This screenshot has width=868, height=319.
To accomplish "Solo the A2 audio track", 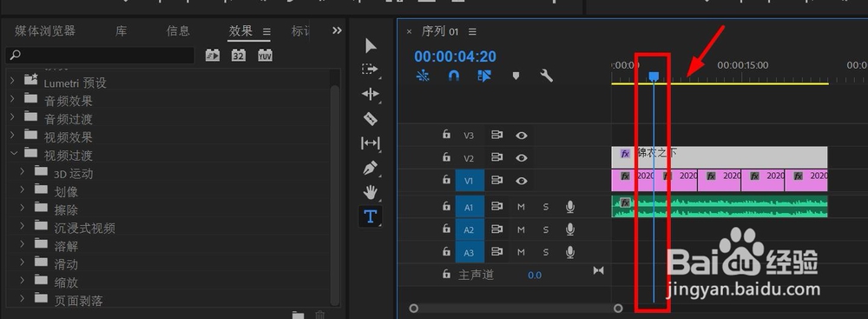I will 546,229.
